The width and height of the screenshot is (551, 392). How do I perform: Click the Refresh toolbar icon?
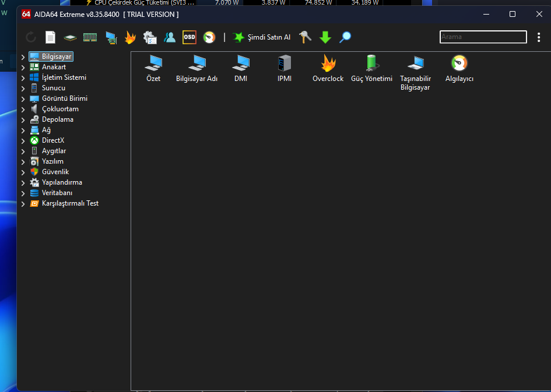pos(31,37)
